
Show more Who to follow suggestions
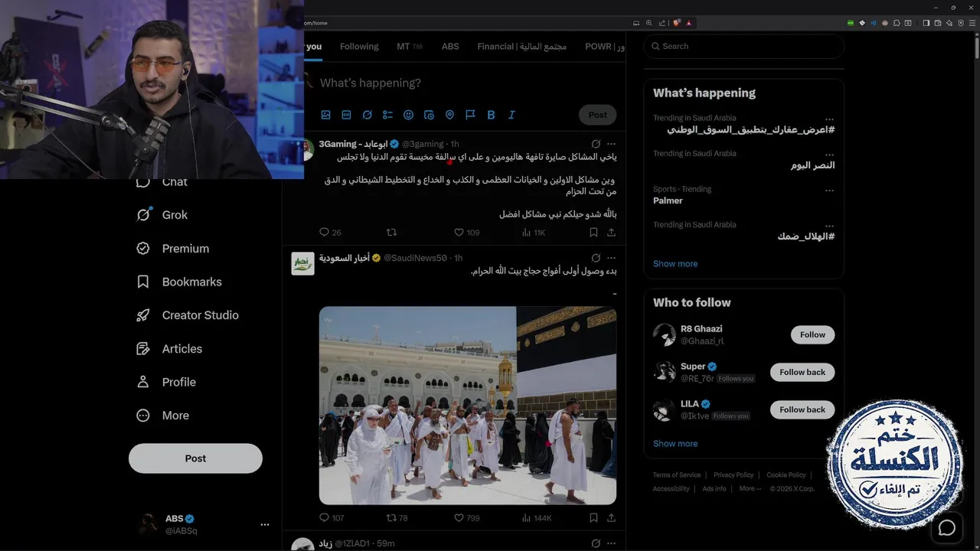click(675, 443)
